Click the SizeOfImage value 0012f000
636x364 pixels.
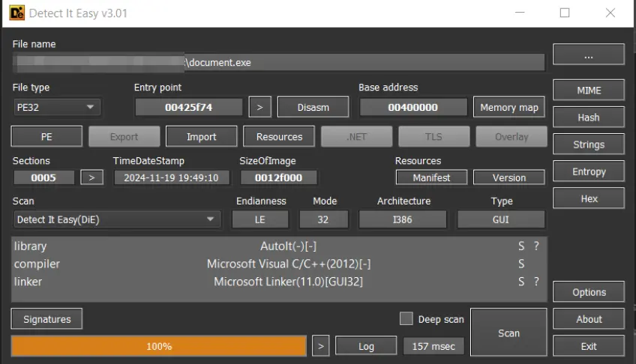(x=279, y=178)
